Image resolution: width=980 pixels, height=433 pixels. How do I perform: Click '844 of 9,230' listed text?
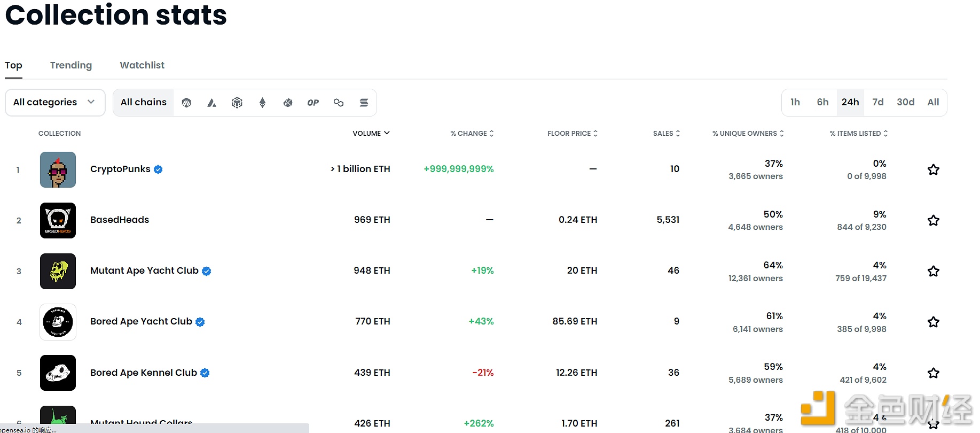click(x=861, y=227)
